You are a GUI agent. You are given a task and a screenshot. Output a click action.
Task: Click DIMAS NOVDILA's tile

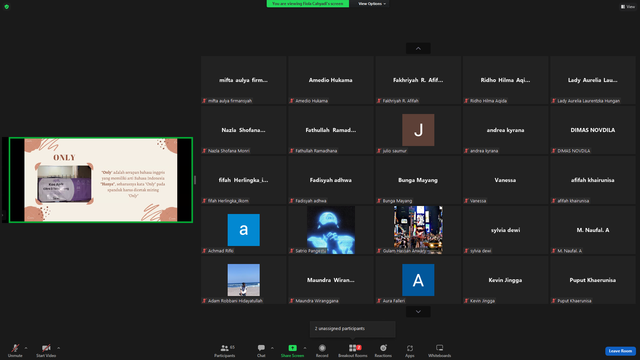click(x=593, y=130)
